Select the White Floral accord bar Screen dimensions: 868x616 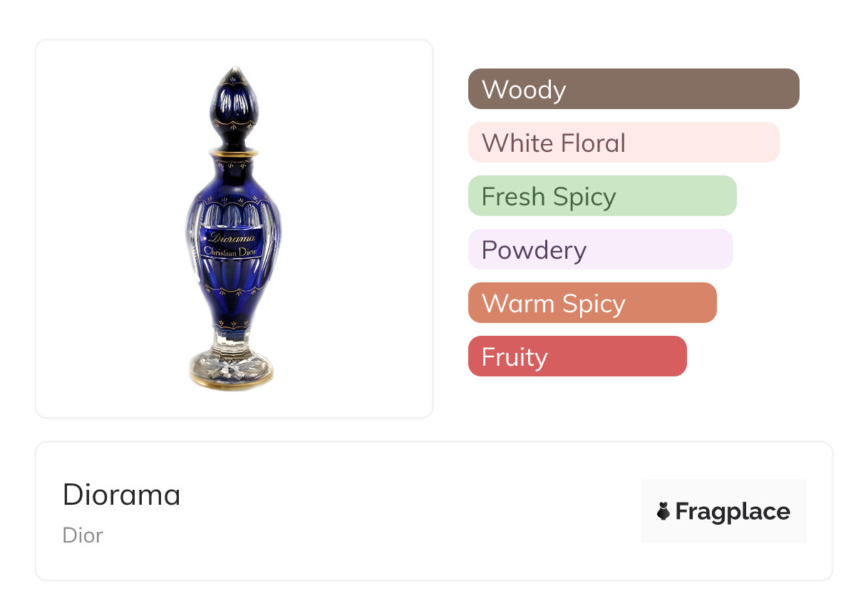(623, 143)
